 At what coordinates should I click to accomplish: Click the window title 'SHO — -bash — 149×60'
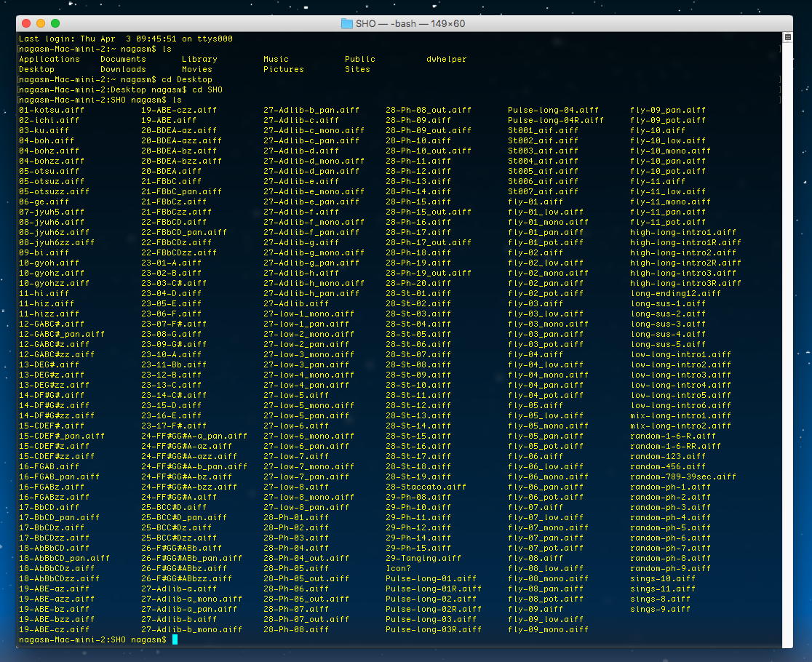tap(410, 24)
